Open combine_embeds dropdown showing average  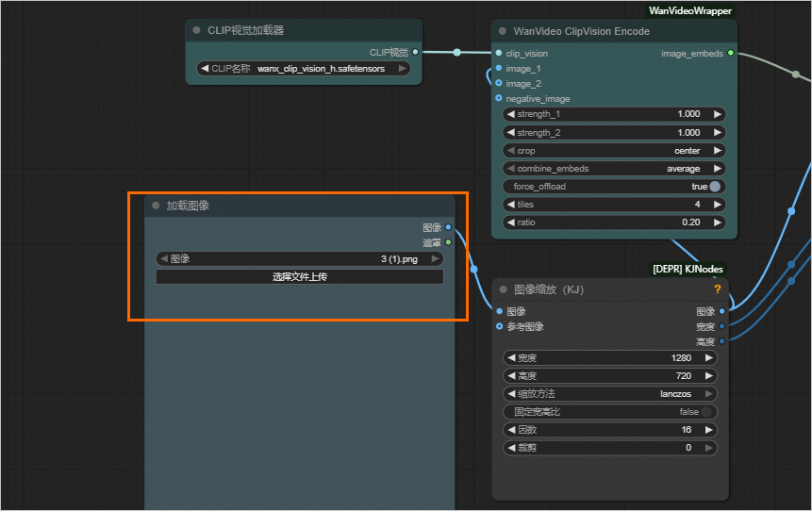click(x=614, y=169)
